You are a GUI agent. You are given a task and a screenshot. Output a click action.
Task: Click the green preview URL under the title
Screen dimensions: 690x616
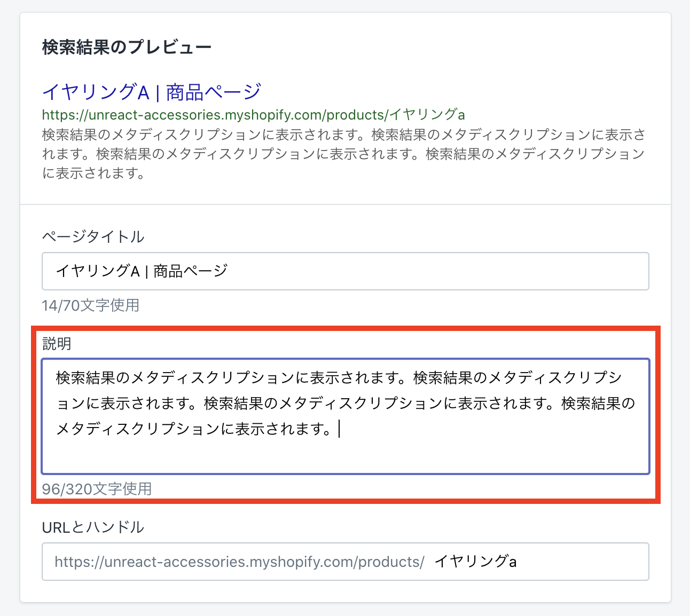pos(253,115)
